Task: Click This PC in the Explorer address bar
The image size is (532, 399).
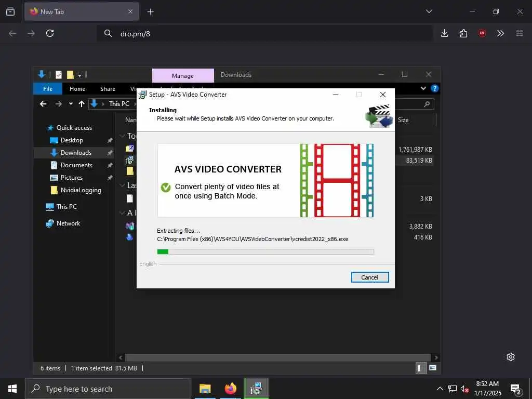Action: (119, 104)
